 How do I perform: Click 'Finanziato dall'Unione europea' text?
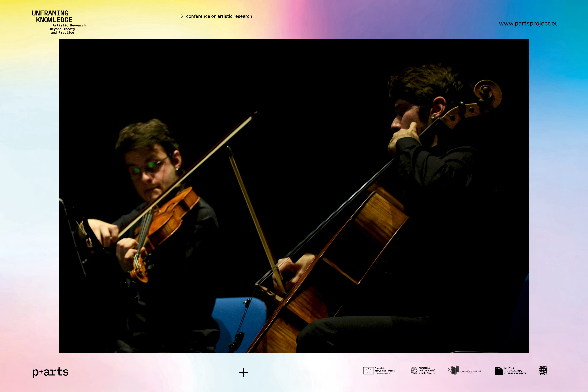385,369
